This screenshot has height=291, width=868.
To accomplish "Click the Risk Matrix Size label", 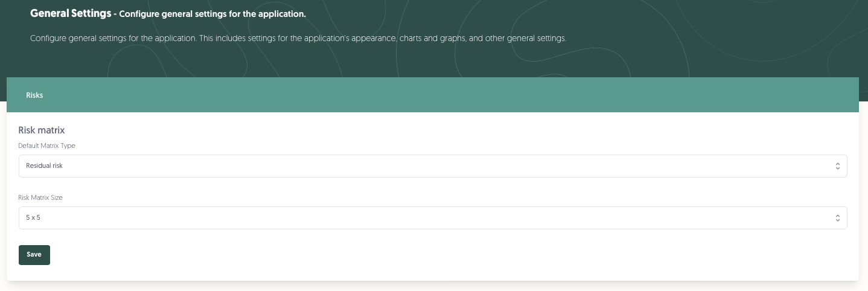I will click(40, 197).
